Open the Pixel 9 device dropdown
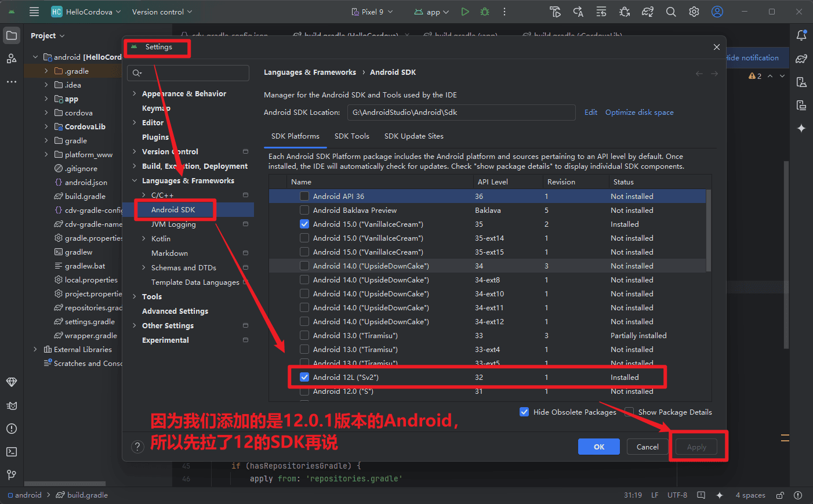Viewport: 813px width, 504px height. [372, 12]
